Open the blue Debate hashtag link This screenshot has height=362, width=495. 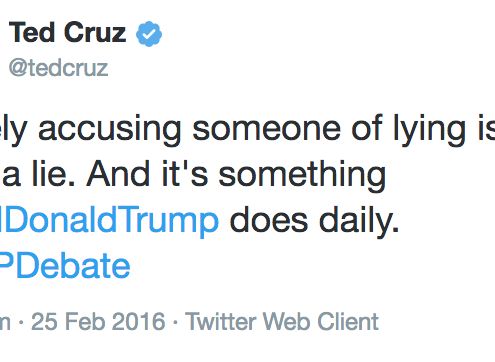(65, 266)
